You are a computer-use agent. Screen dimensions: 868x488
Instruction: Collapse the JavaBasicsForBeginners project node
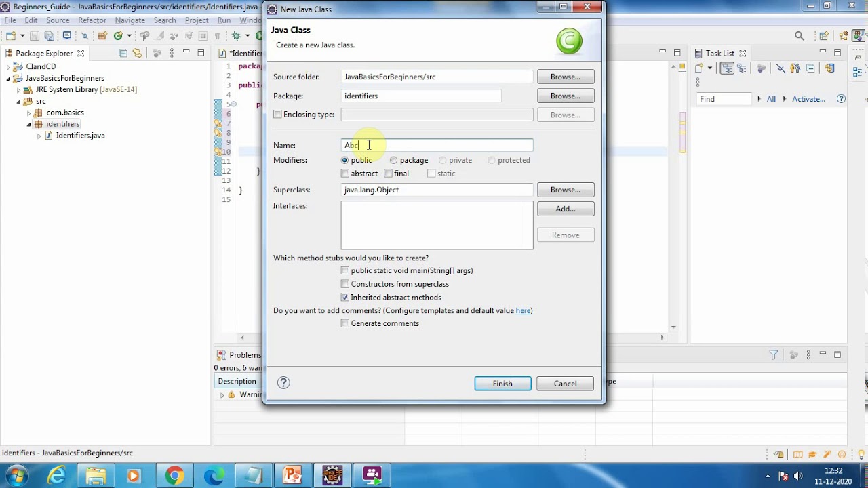pyautogui.click(x=9, y=78)
